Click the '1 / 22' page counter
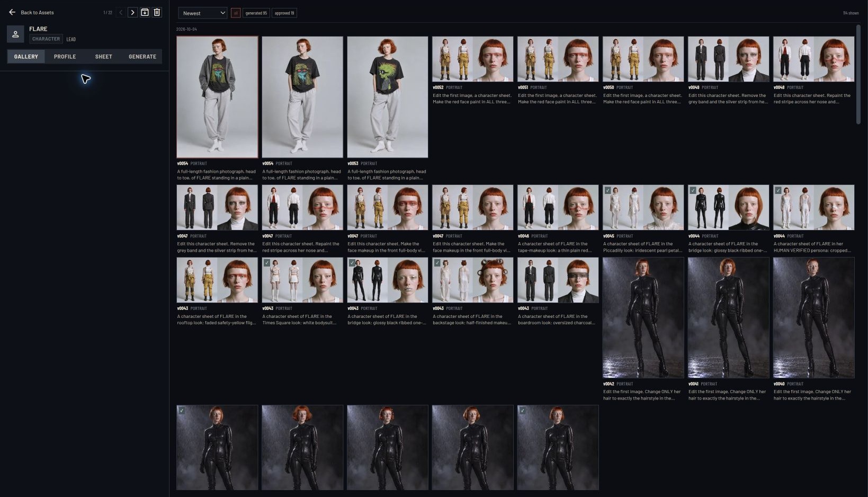Viewport: 868px width, 497px height. [108, 12]
